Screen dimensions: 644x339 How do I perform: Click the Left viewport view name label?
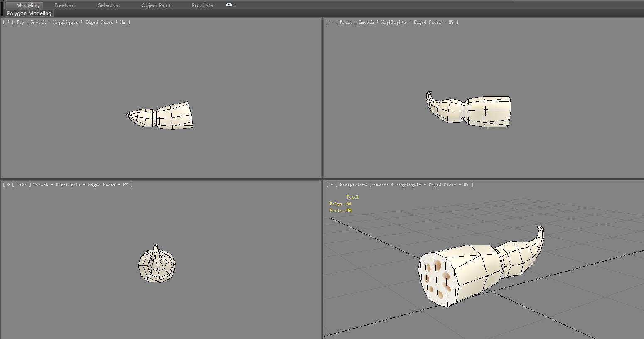click(21, 185)
